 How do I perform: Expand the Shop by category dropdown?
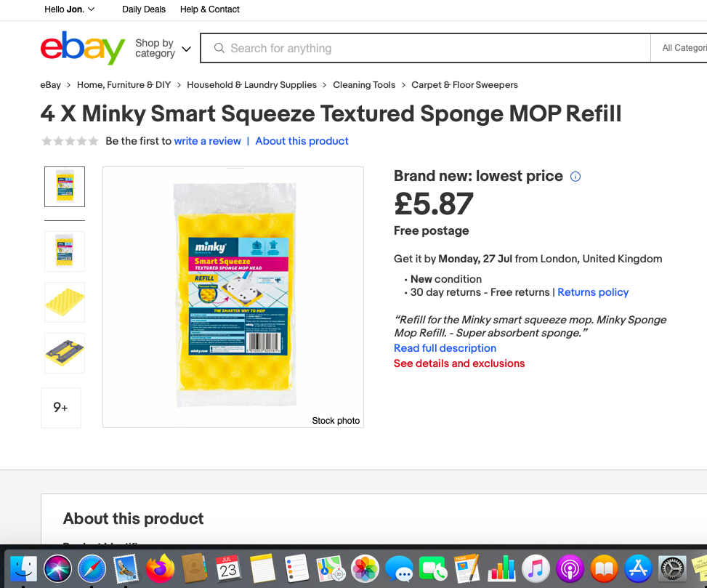[x=161, y=48]
